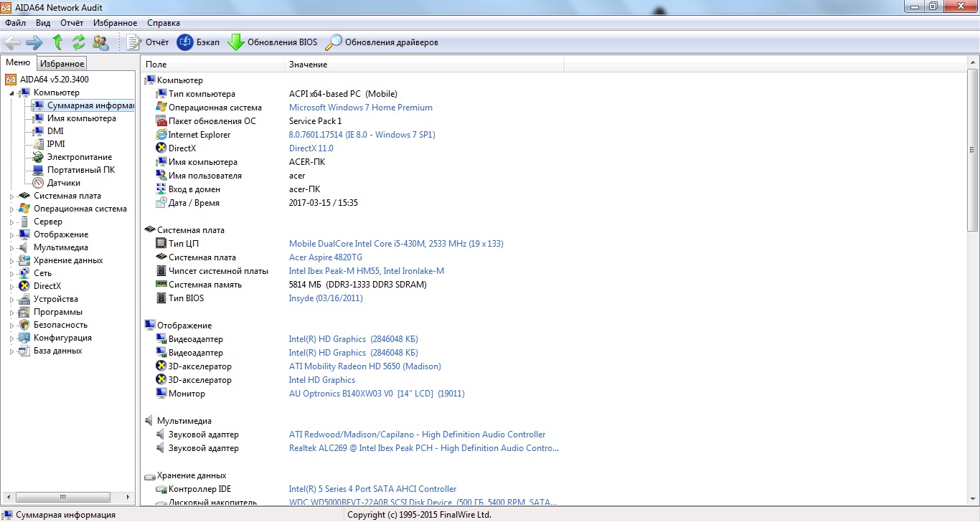
Task: Click the Бэкап backup toolbar button
Action: click(199, 42)
